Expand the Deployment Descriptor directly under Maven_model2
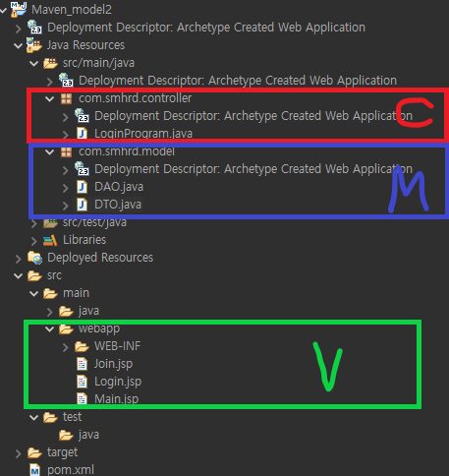The image size is (449, 476). (x=19, y=28)
